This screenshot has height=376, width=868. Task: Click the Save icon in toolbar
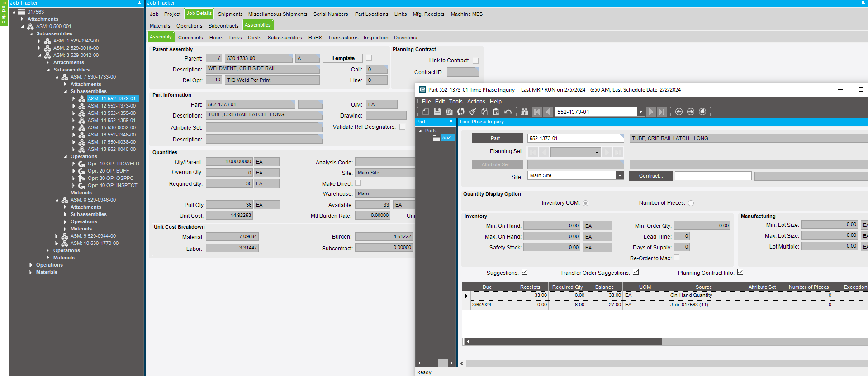pyautogui.click(x=437, y=112)
